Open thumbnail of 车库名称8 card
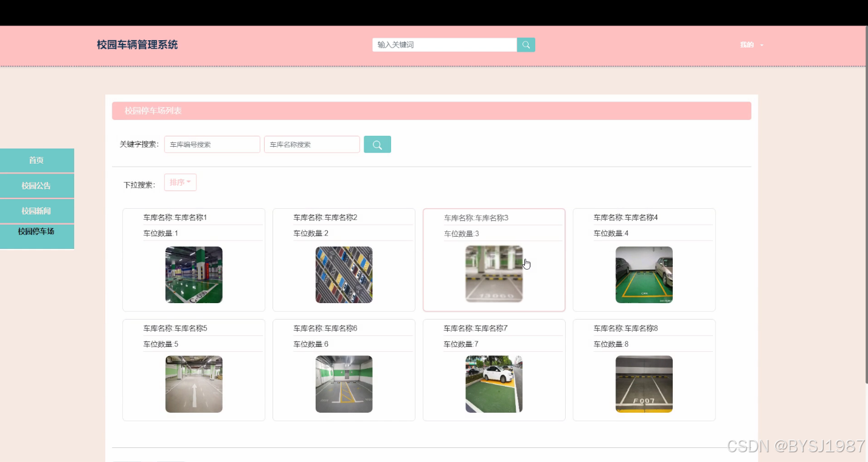Viewport: 868px width, 462px height. point(644,384)
